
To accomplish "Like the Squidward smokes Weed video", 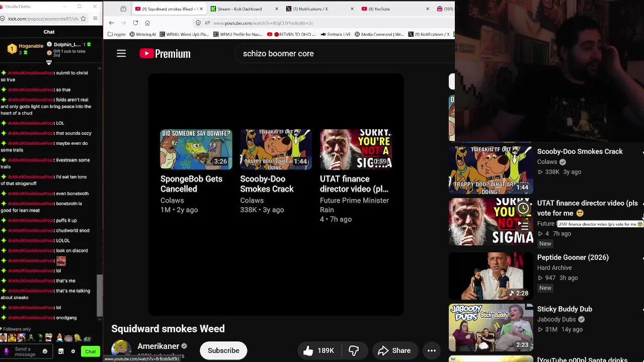I will coord(319,350).
